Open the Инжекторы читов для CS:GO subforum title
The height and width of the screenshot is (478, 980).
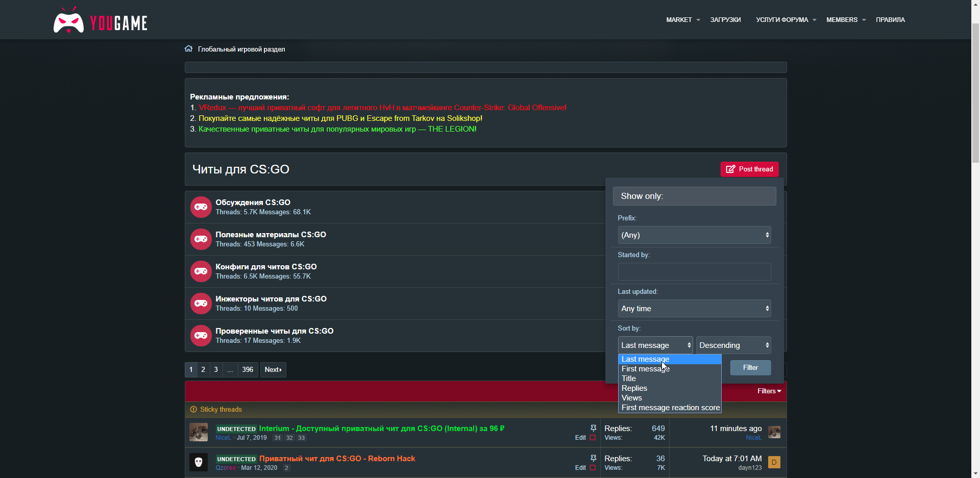point(271,299)
